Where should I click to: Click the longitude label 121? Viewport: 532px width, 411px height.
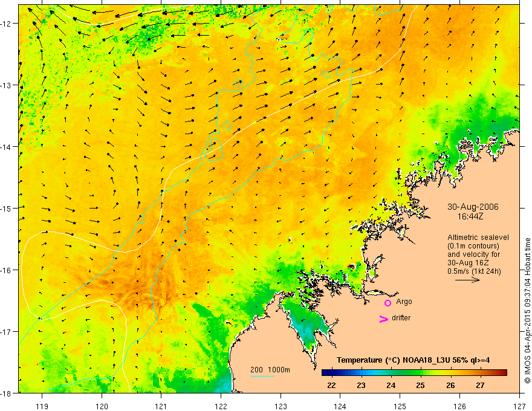click(x=161, y=406)
